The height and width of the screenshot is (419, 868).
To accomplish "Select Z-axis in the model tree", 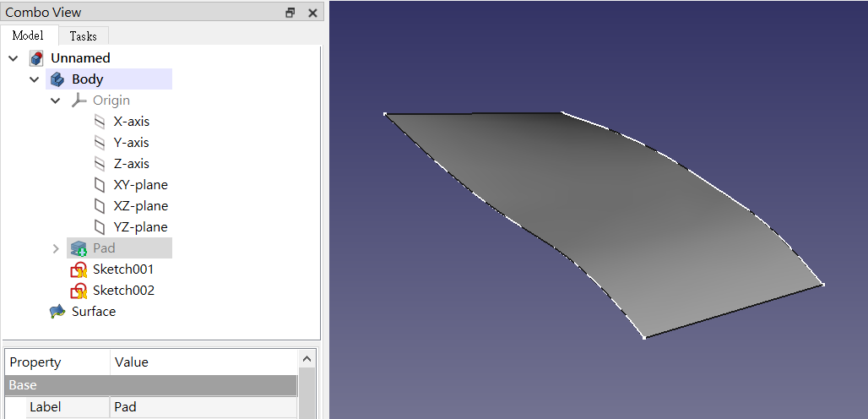I will 131,164.
